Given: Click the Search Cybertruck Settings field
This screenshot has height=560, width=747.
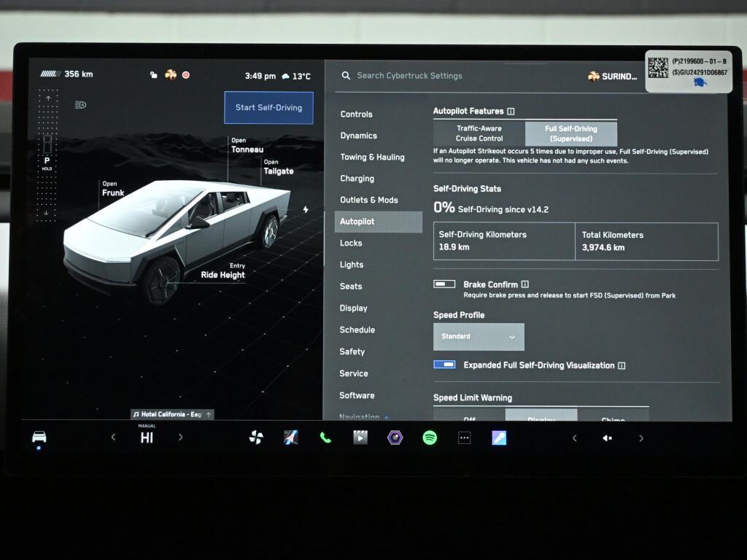Looking at the screenshot, I should [x=409, y=76].
